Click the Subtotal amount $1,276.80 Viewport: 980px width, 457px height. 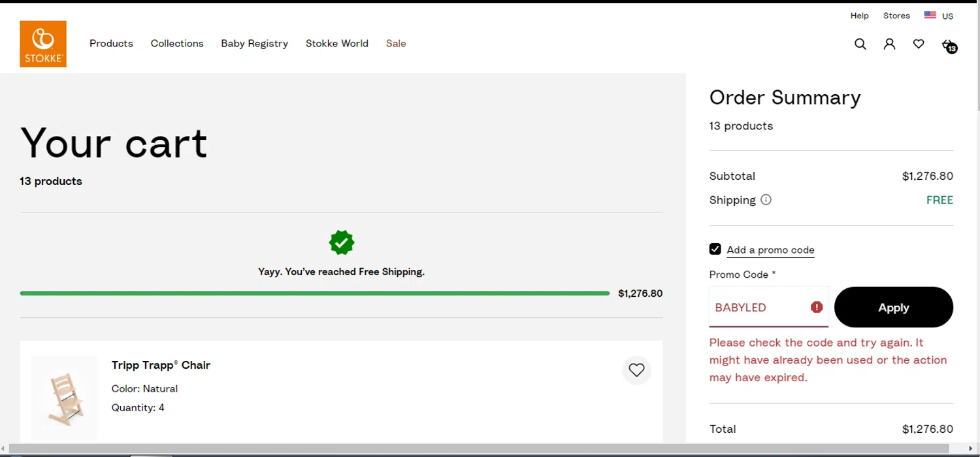(x=928, y=176)
